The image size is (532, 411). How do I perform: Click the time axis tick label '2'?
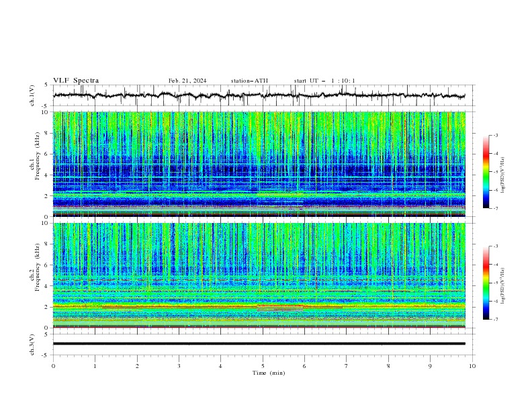pyautogui.click(x=137, y=366)
